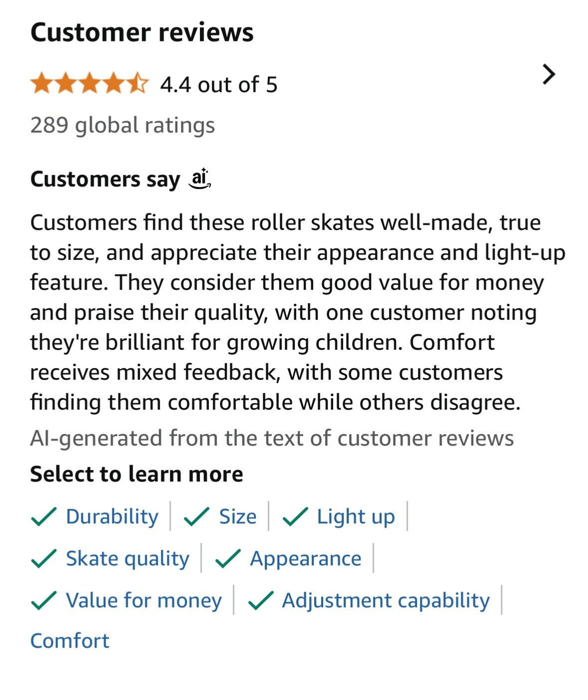Click the checkmark beside Size
Image resolution: width=588 pixels, height=700 pixels.
tap(196, 517)
